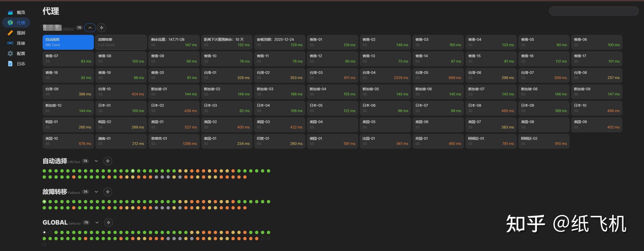
Task: Choose the empty radio beside GLOBAL's first node
Action: [x=50, y=232]
